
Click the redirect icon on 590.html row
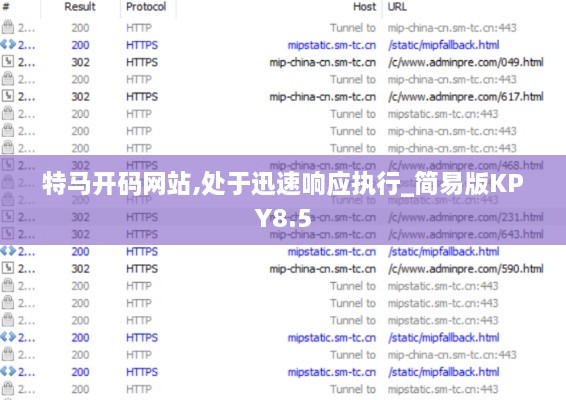click(x=8, y=268)
